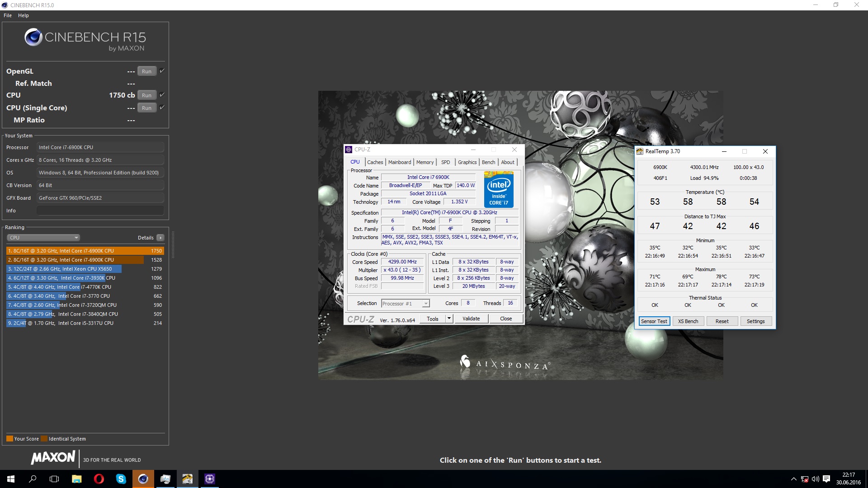Click the Cinebench R15 logo icon
The height and width of the screenshot is (488, 868).
33,37
